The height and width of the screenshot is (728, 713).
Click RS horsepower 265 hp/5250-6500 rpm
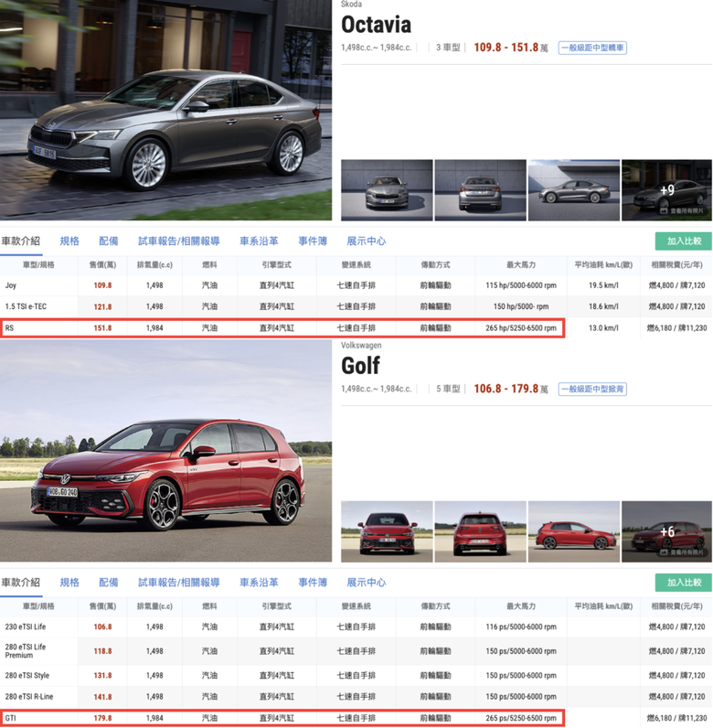tap(521, 327)
